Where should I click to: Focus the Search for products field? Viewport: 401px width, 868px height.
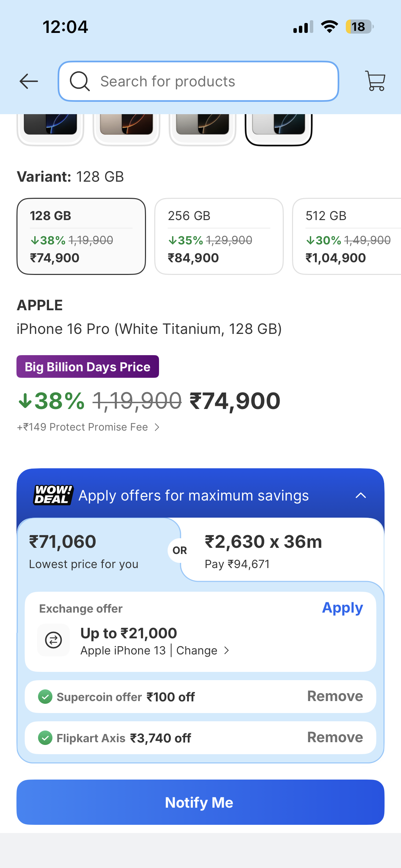pyautogui.click(x=198, y=81)
